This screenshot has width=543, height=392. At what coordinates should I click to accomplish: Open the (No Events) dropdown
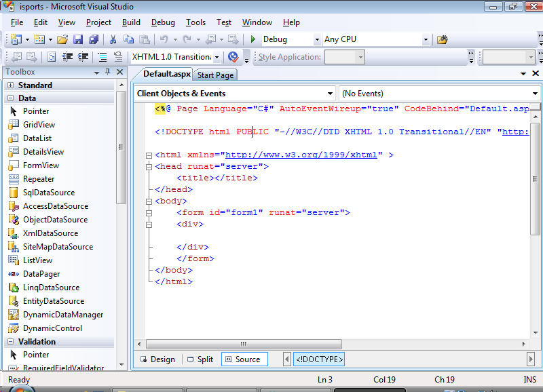[x=535, y=94]
